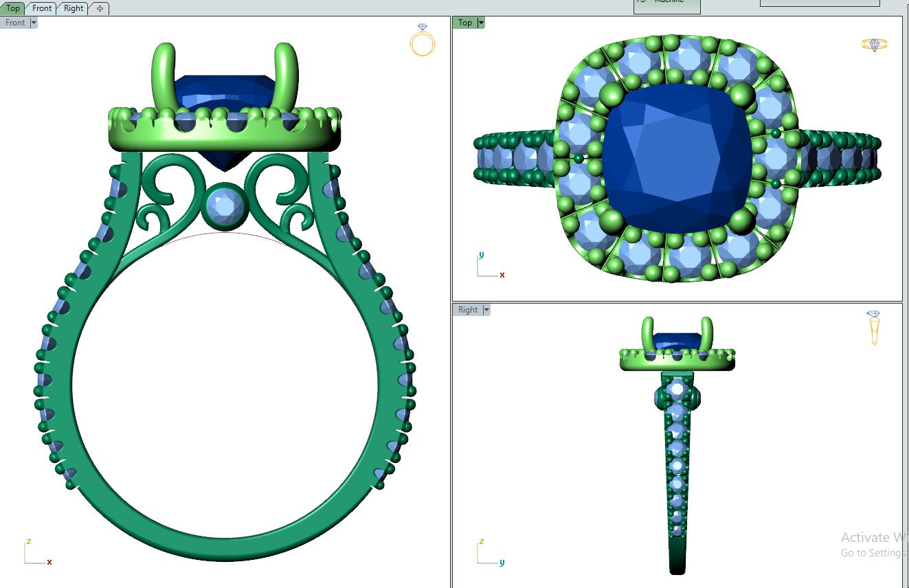This screenshot has height=588, width=909.
Task: Switch to the Right viewport tab
Action: coord(74,8)
